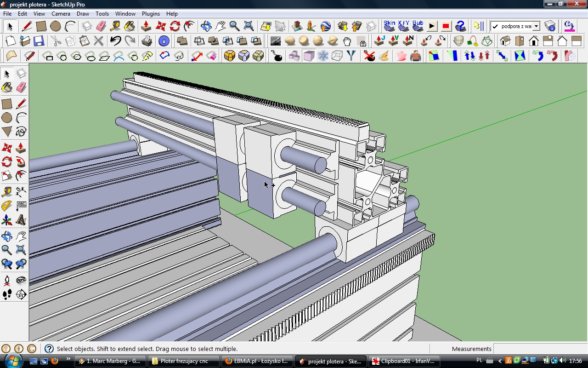The image size is (588, 368).
Task: Select the Axes tool in left toolbar
Action: (x=7, y=220)
